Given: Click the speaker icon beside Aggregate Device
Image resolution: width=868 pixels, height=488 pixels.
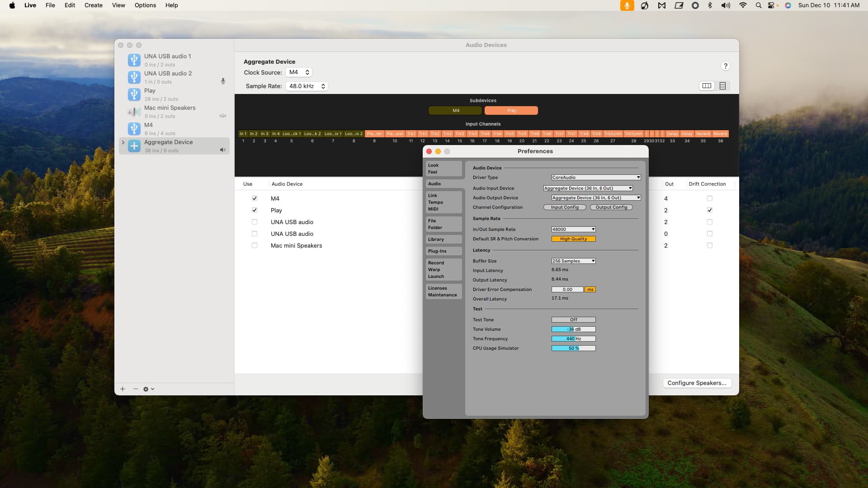Looking at the screenshot, I should click(x=223, y=150).
